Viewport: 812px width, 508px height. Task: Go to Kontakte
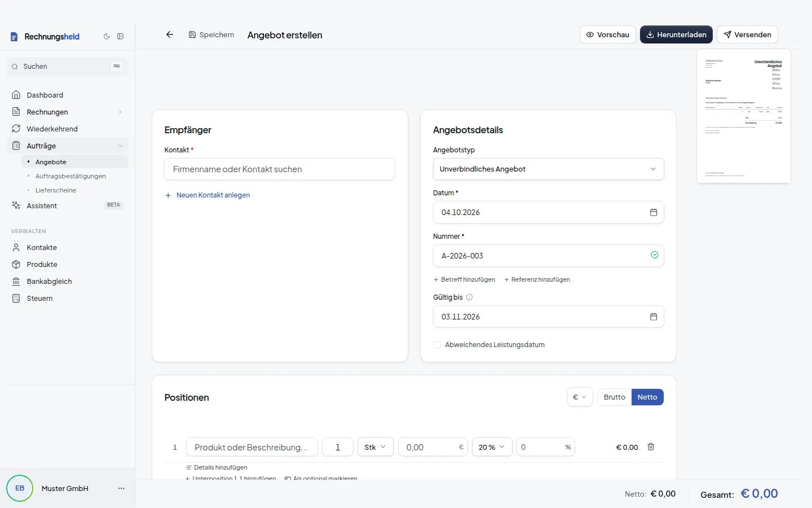tap(68, 247)
